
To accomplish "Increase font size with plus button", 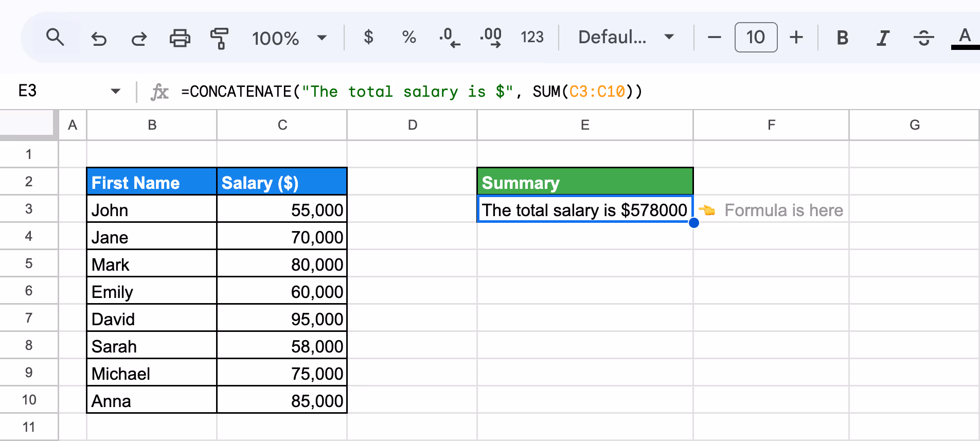I will [x=796, y=37].
